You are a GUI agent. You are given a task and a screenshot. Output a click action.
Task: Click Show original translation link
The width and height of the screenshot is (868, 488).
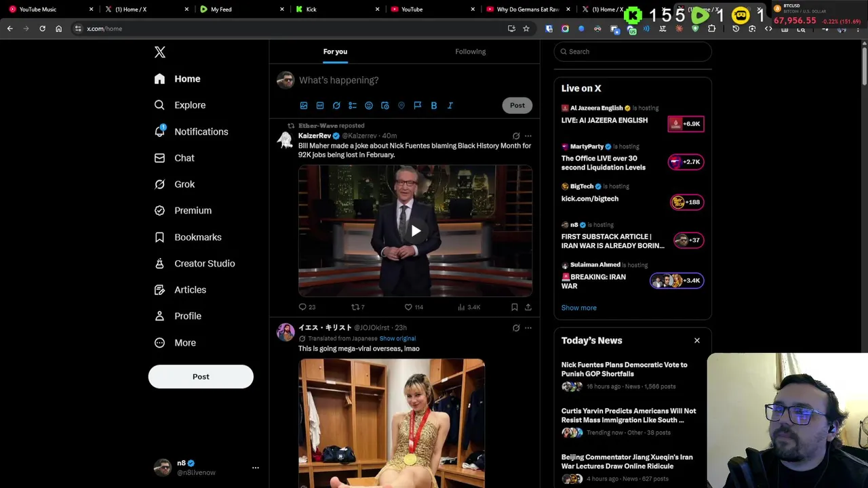[x=397, y=338]
